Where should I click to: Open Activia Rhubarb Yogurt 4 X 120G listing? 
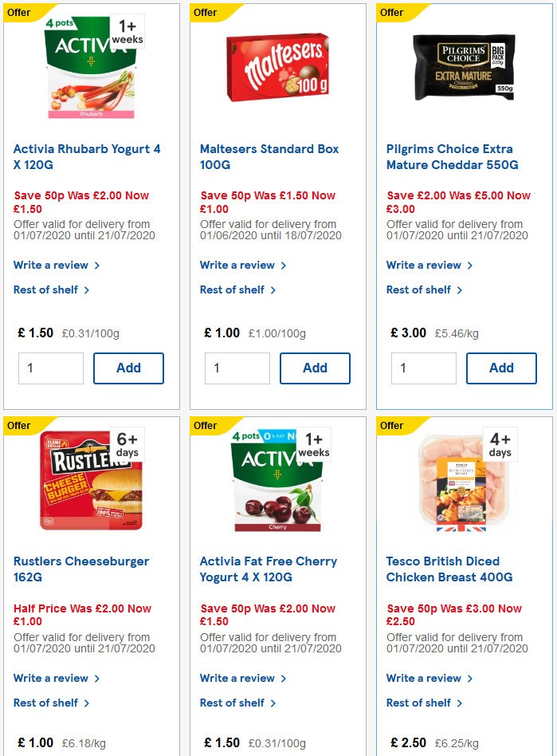click(87, 157)
